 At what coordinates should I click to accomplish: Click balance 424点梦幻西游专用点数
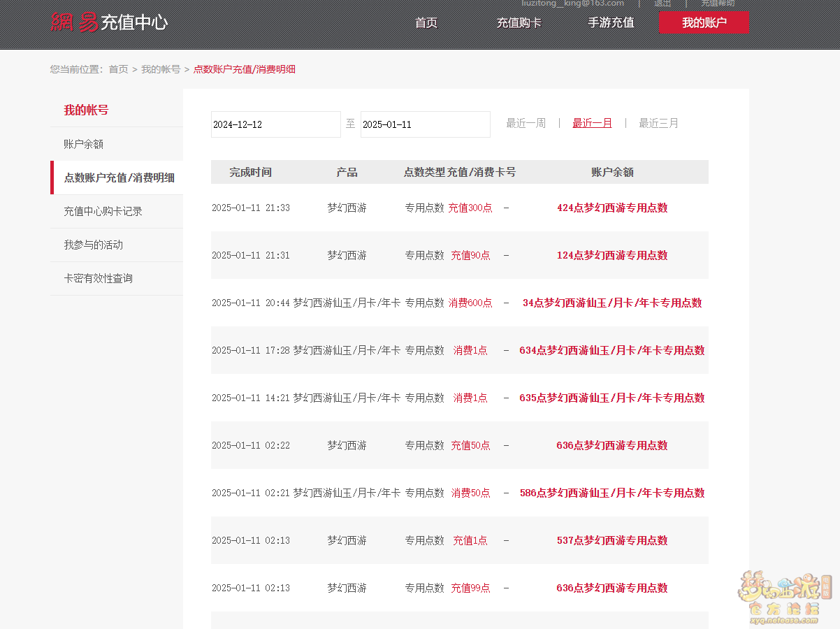(x=612, y=208)
